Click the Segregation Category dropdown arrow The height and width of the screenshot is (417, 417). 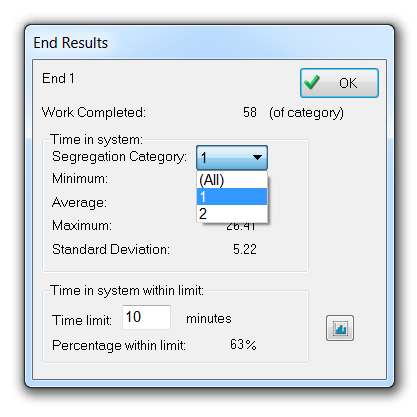pyautogui.click(x=257, y=157)
